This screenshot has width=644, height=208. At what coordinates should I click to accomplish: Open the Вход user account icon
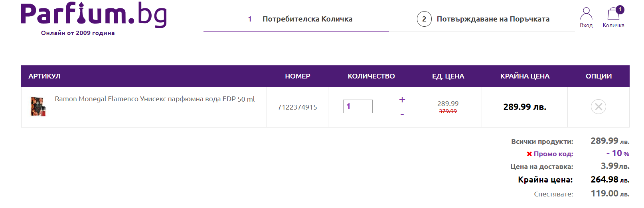[586, 14]
